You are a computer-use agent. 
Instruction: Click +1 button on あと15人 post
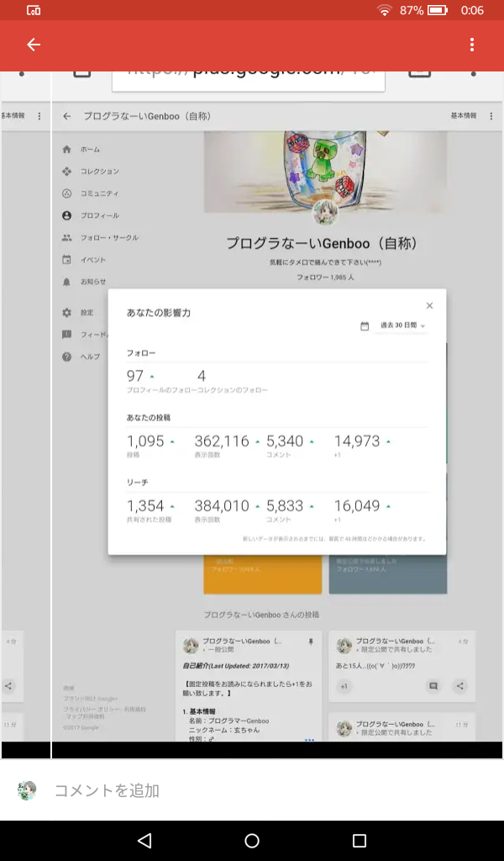click(344, 686)
